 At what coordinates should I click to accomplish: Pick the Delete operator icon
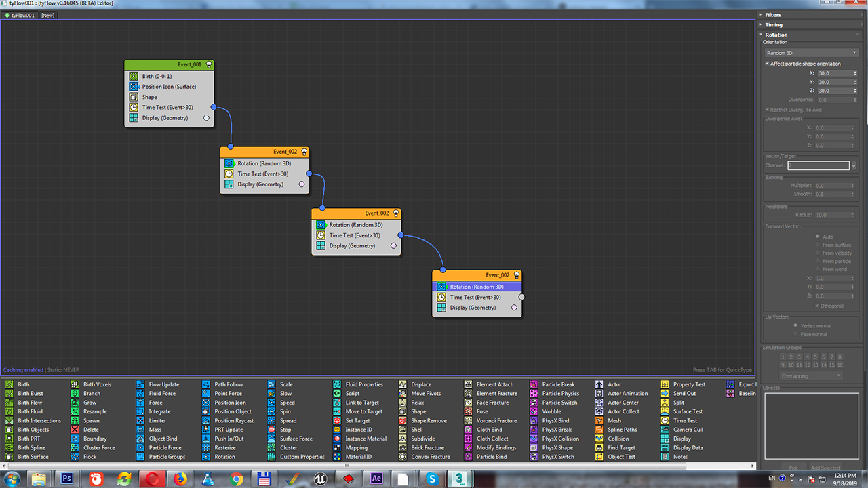75,430
